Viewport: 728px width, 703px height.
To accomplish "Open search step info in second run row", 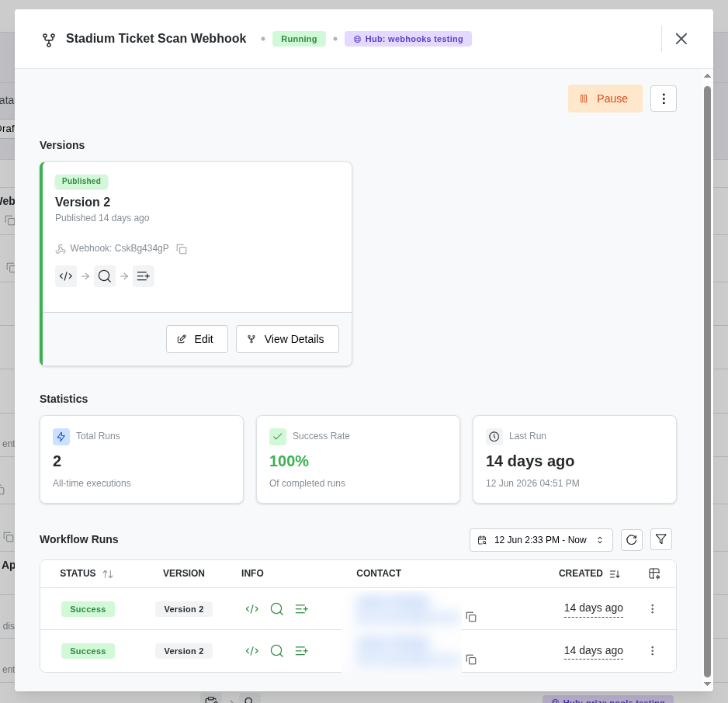I will [277, 650].
